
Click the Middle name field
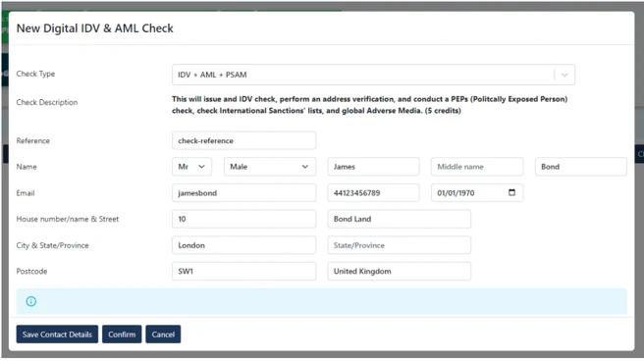tap(477, 167)
